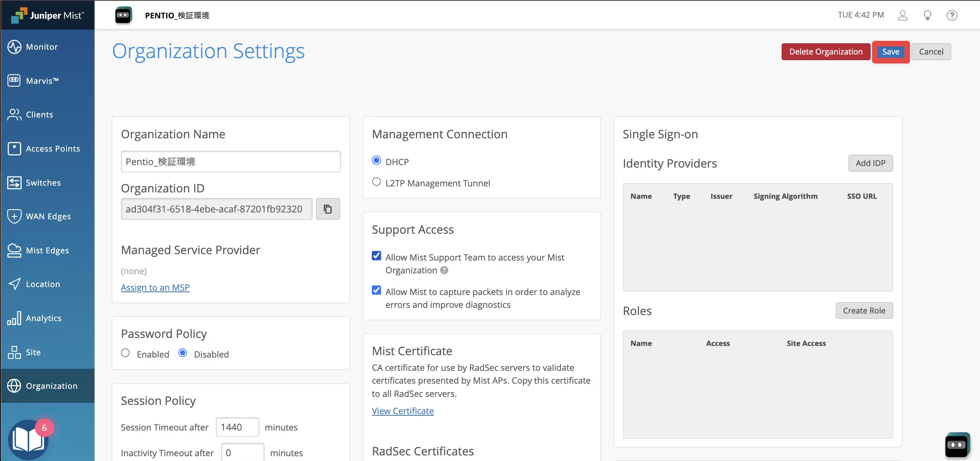Click Name column header in Roles
This screenshot has width=980, height=461.
641,343
